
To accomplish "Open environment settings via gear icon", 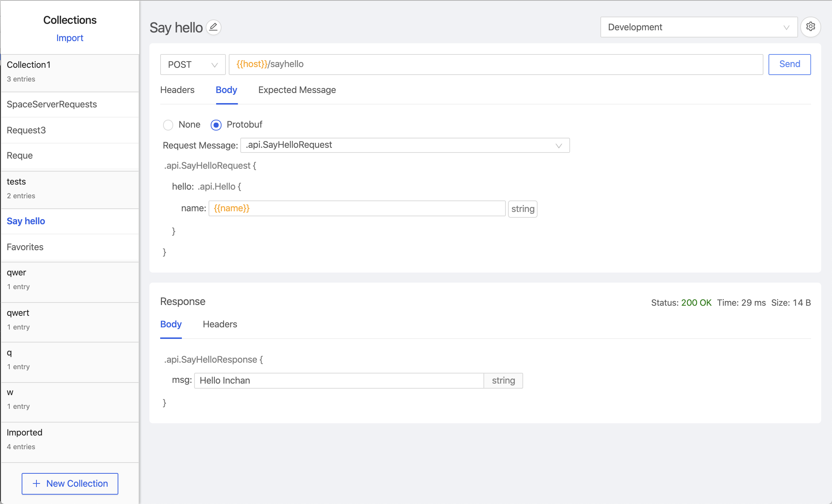I will 810,27.
